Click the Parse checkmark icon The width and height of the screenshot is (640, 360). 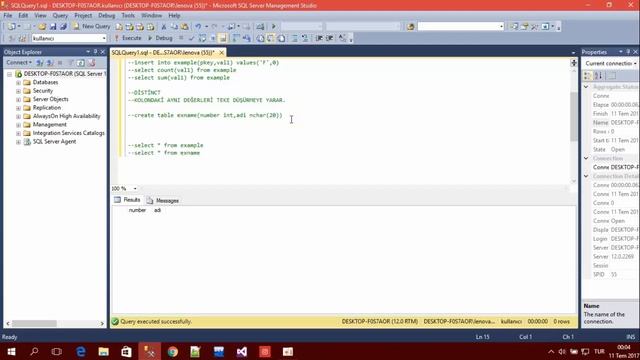191,38
